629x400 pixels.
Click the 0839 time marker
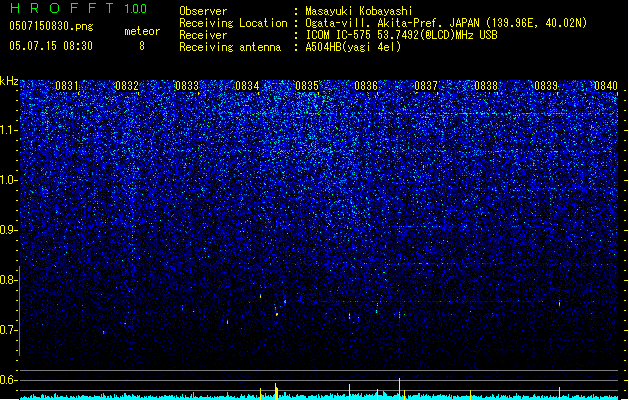pyautogui.click(x=546, y=86)
